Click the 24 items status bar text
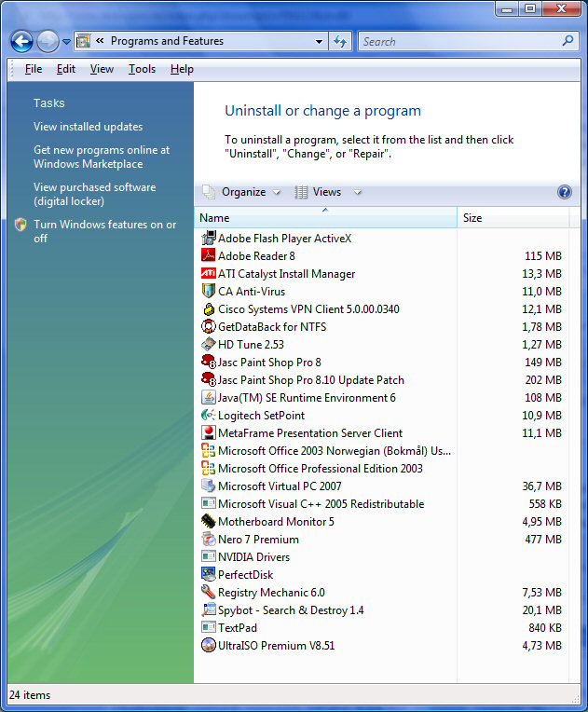Viewport: 588px width, 712px height. 30,694
